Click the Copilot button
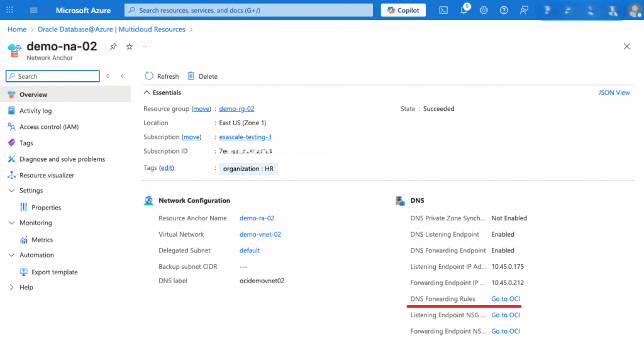Image resolution: width=644 pixels, height=343 pixels. click(403, 10)
